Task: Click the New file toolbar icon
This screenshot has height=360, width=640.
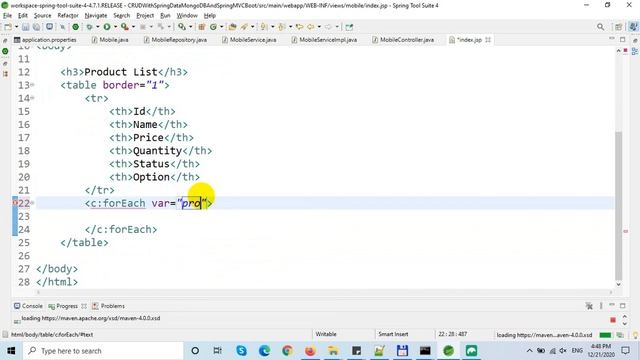Action: pos(8,27)
